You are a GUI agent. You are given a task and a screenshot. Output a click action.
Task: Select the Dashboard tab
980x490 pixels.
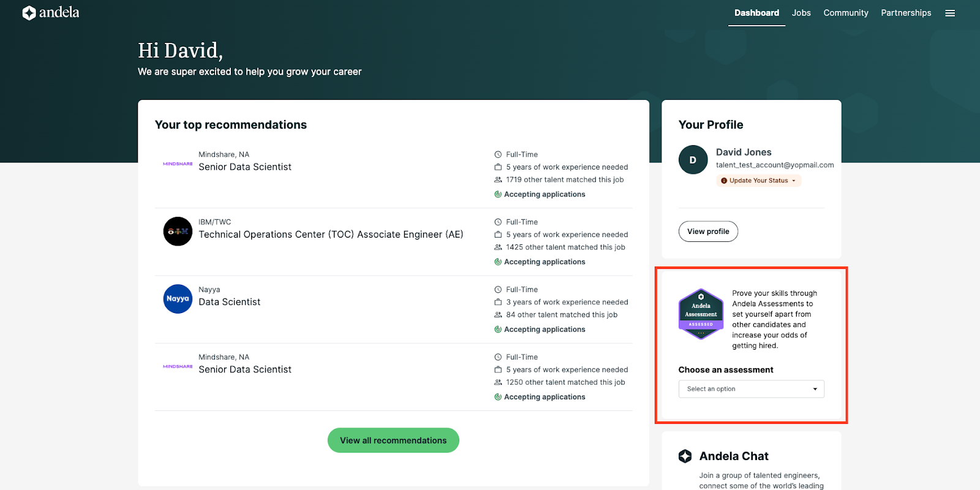tap(756, 13)
